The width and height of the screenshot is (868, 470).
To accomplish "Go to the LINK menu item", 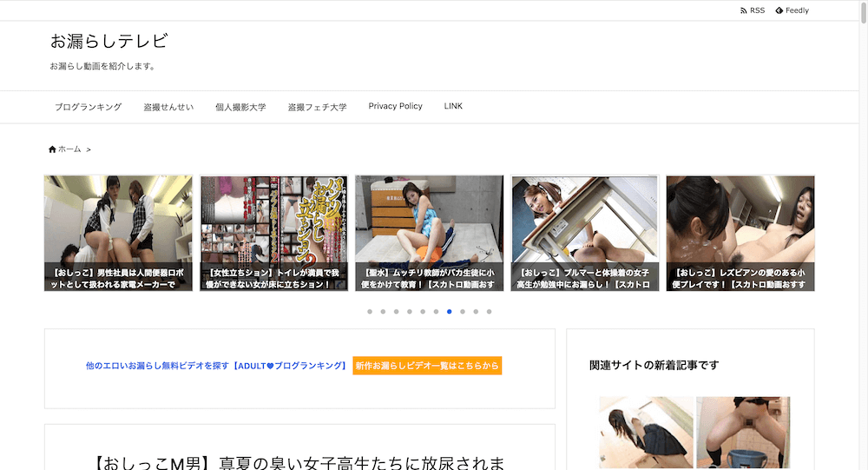I will (453, 106).
